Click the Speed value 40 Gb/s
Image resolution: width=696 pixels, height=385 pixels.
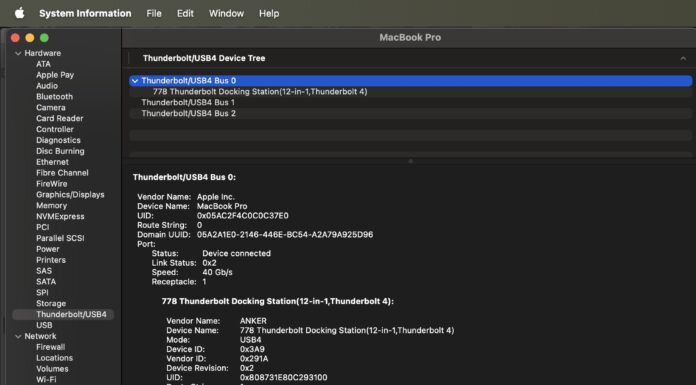tap(217, 272)
